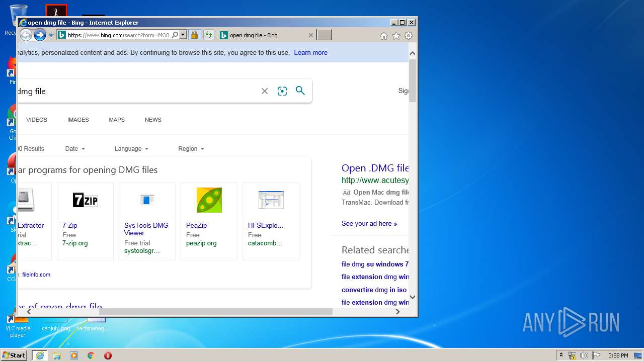Open a new blank tab
Screen dimensions: 644x362
324,35
